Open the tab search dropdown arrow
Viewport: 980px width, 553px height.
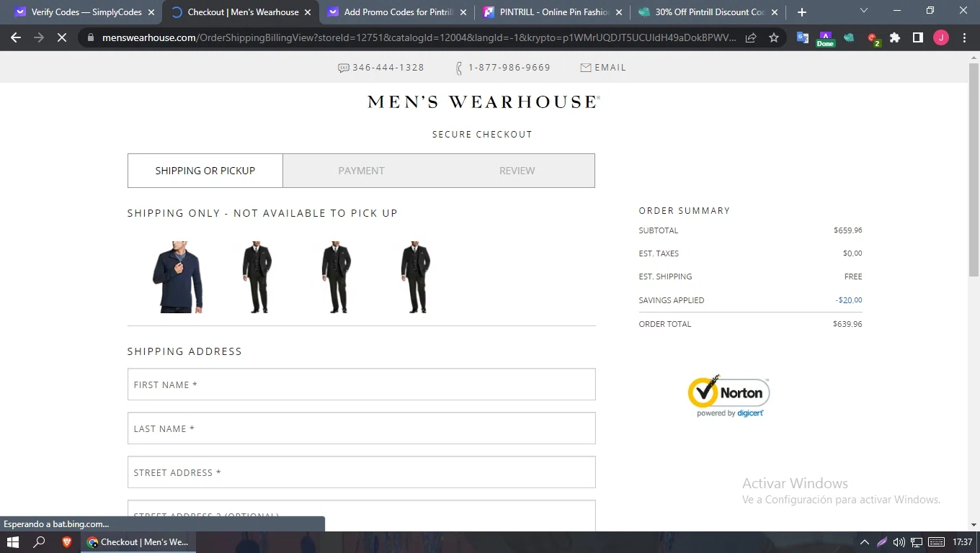coord(864,11)
